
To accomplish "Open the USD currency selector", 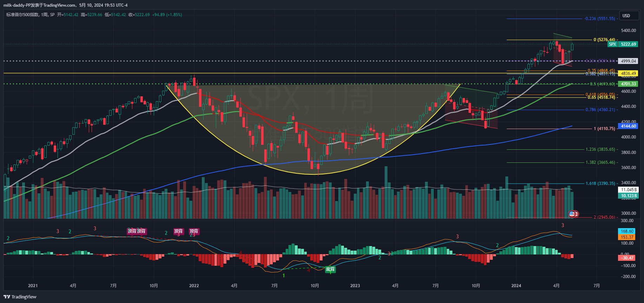I will tap(626, 16).
